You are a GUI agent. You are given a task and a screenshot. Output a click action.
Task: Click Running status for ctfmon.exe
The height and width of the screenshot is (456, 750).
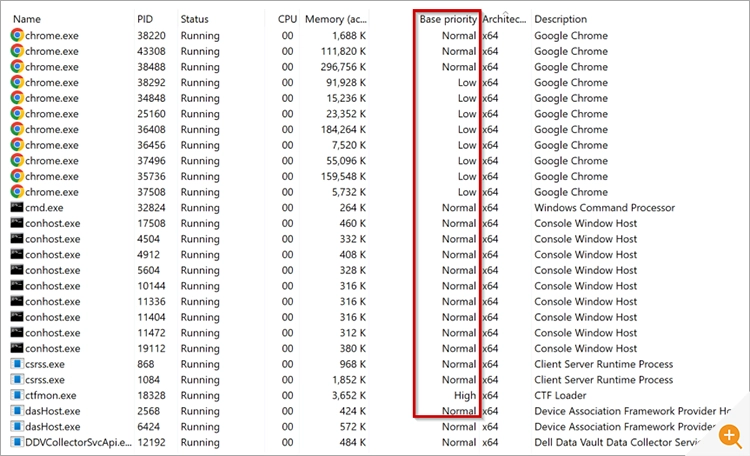pyautogui.click(x=200, y=396)
